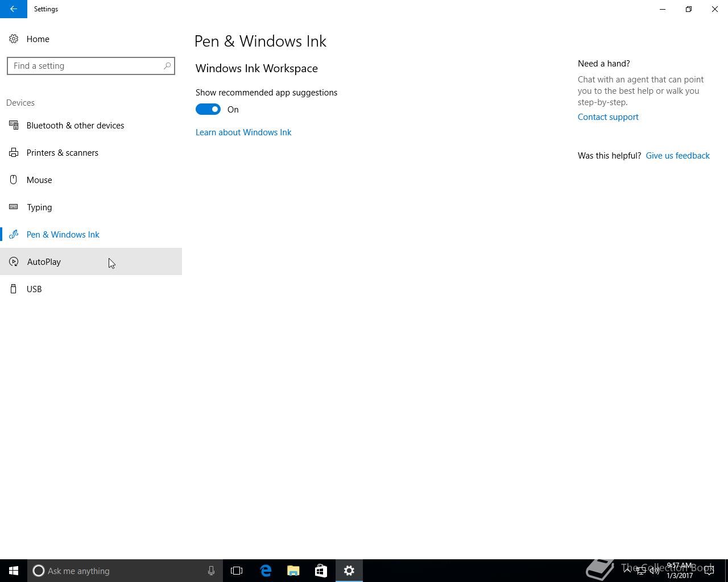The height and width of the screenshot is (582, 728).
Task: Open the network tray icon
Action: tap(641, 571)
